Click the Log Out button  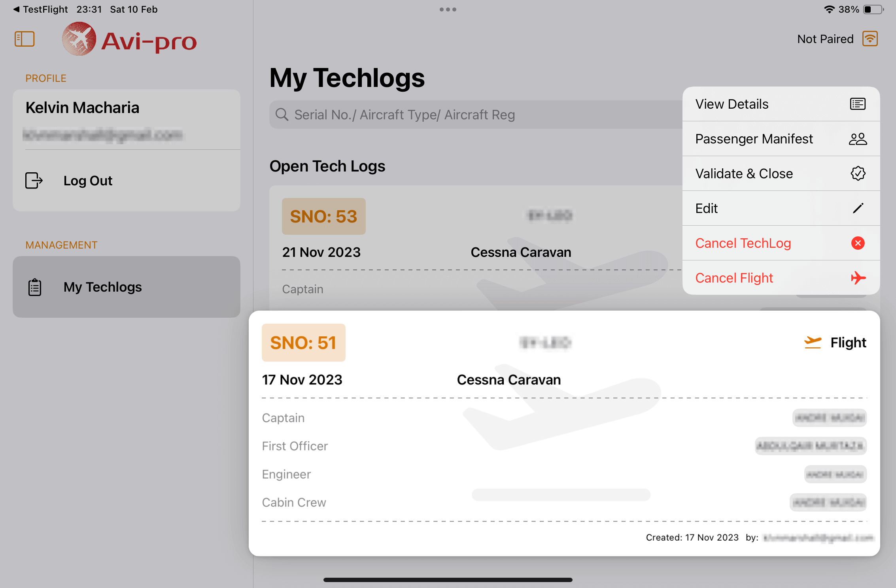[88, 181]
